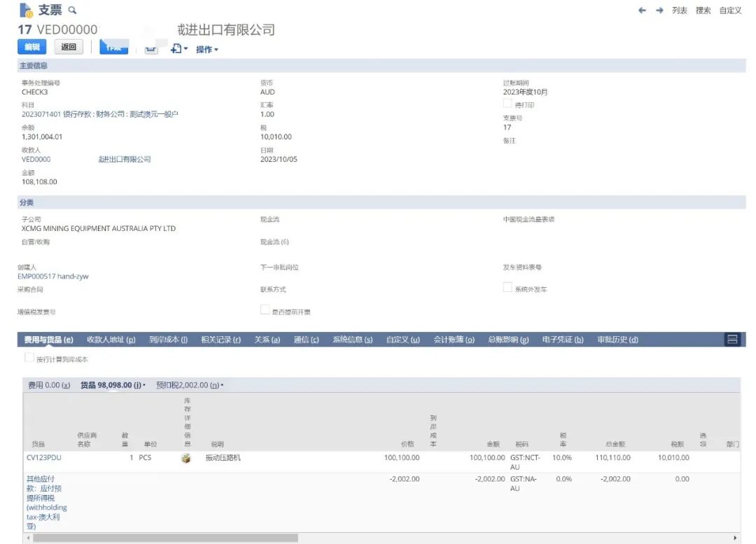Click the search magnifier beside 支票
756x544 pixels.
point(72,10)
